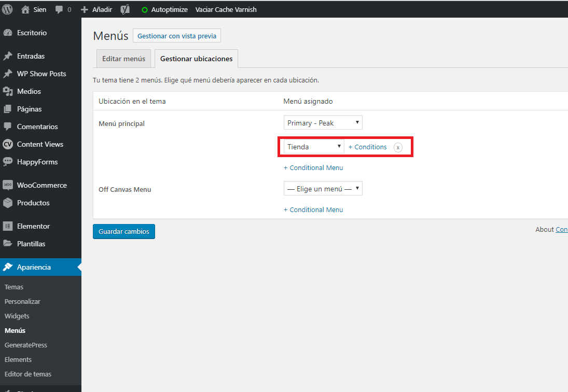Screen dimensions: 568x392
Task: Click the Plantillas folder icon
Action: tap(8, 244)
